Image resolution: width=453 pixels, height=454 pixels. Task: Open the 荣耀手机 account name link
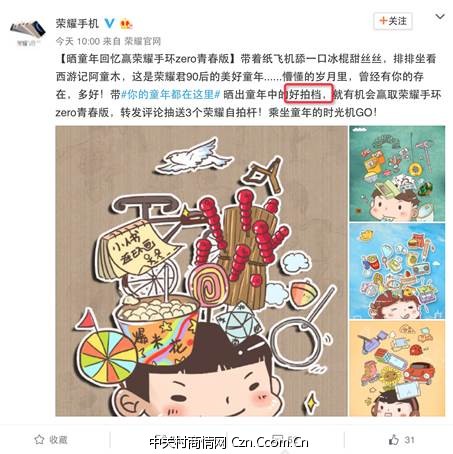[x=77, y=23]
